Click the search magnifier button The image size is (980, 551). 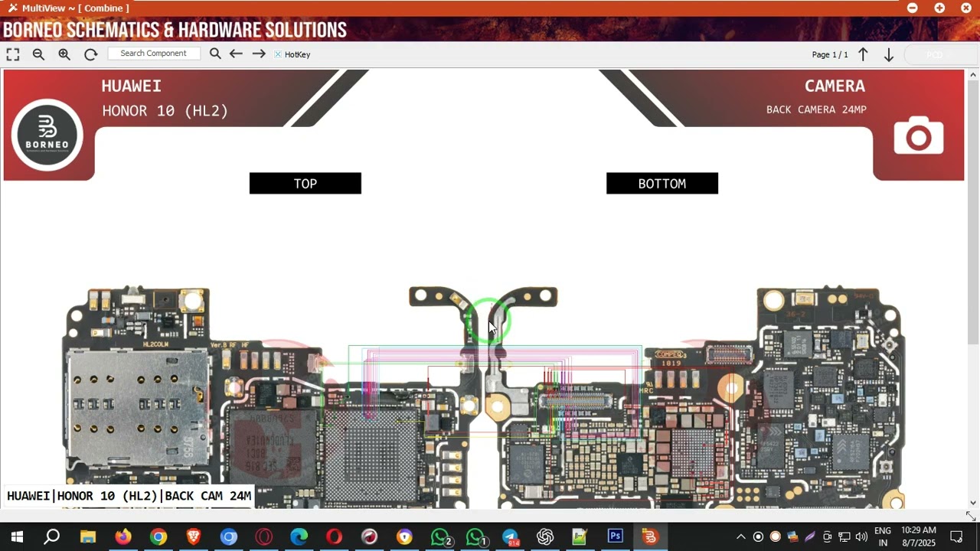215,54
